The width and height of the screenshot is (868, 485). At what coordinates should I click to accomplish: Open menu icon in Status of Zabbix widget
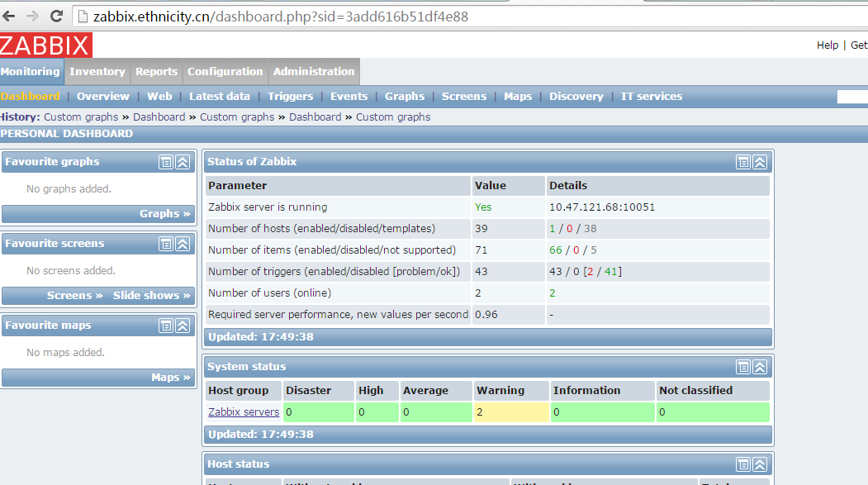(743, 162)
